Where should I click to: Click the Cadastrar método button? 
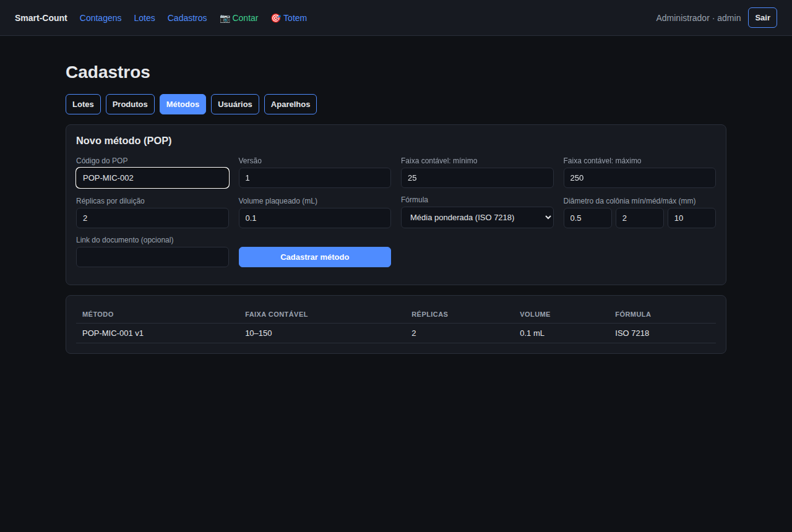point(315,257)
